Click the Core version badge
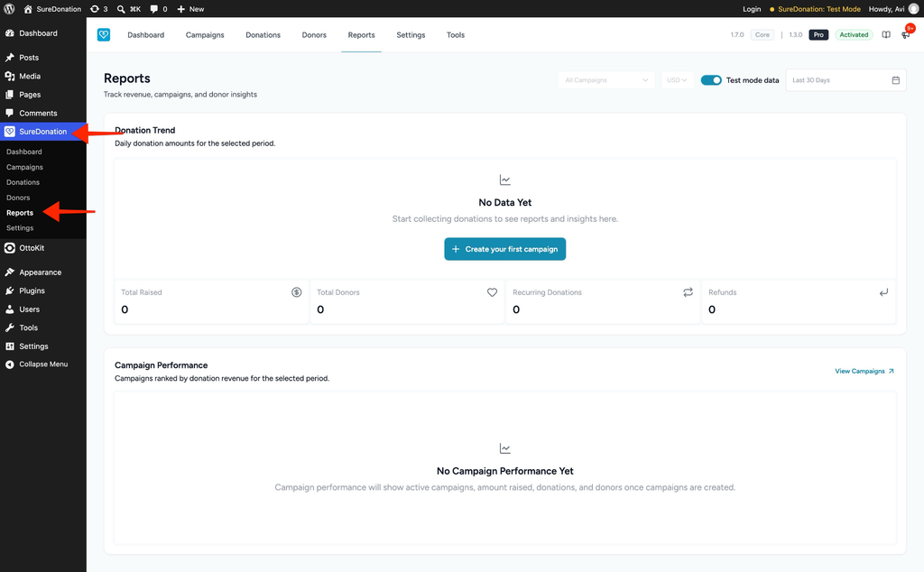Image resolution: width=924 pixels, height=572 pixels. [762, 35]
